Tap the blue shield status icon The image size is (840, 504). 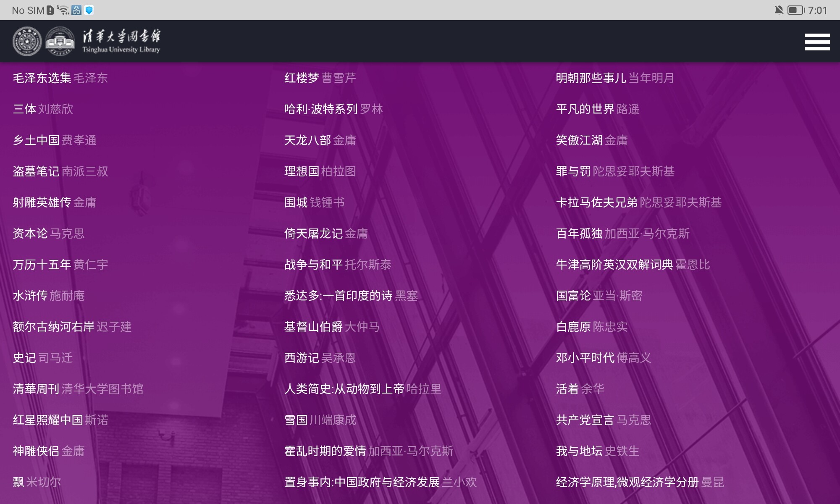tap(89, 10)
